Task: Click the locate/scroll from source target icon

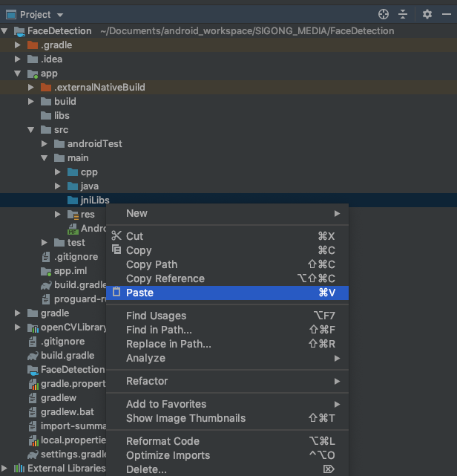Action: point(384,14)
